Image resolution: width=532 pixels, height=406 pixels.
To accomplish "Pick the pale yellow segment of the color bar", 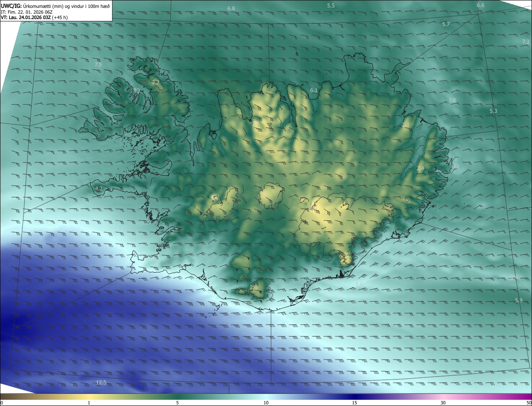I will coord(89,396).
